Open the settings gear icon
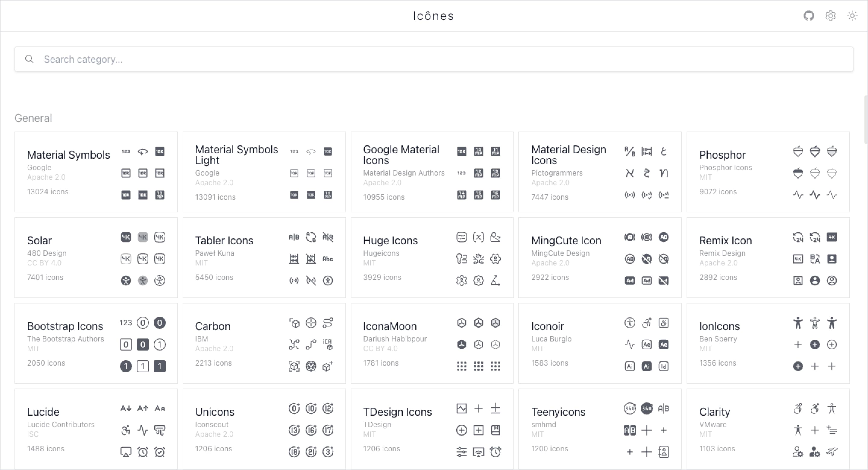The image size is (868, 470). pos(830,15)
